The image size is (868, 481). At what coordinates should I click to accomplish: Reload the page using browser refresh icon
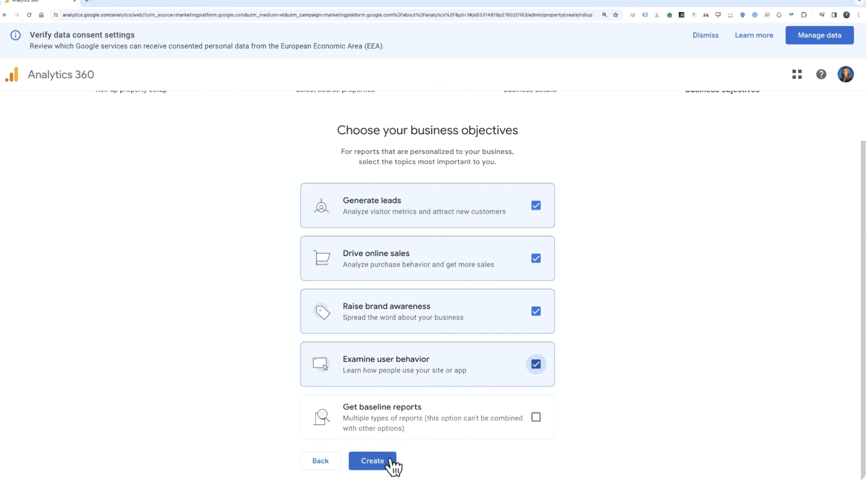[29, 15]
